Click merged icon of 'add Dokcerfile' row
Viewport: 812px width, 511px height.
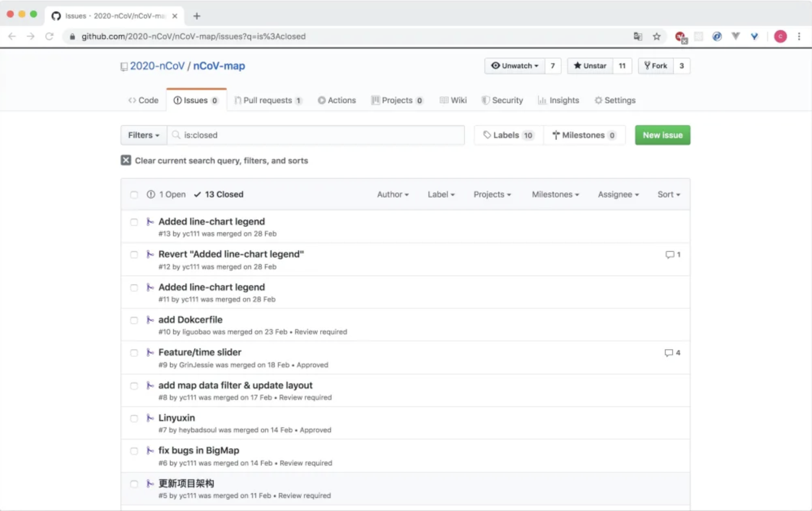(x=150, y=320)
